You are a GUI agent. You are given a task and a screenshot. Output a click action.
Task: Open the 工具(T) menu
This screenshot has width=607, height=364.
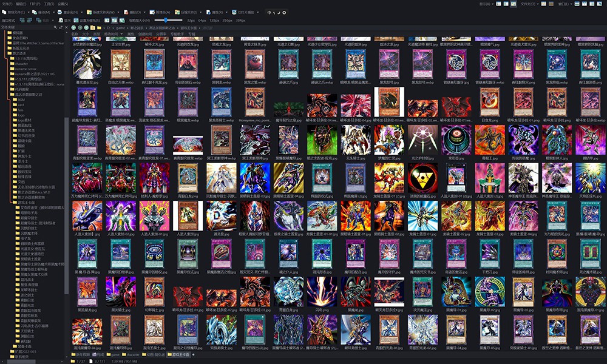49,4
